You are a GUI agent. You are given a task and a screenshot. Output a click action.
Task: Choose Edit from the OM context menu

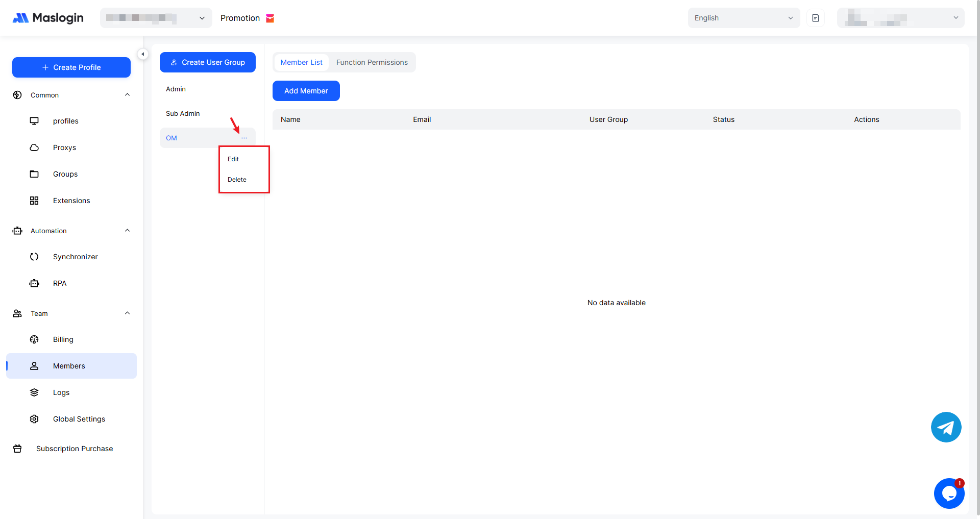pos(233,159)
